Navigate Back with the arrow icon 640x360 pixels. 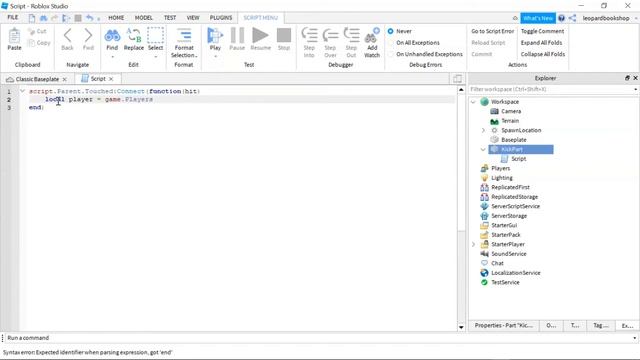pyautogui.click(x=67, y=36)
